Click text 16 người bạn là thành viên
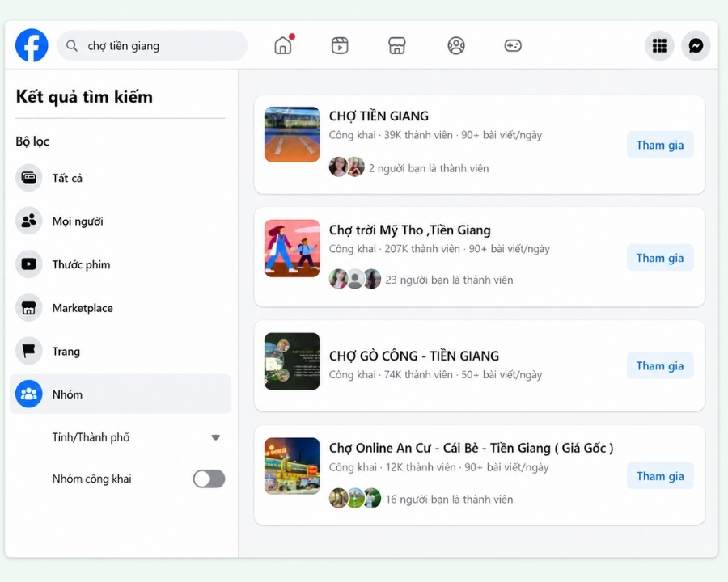Image resolution: width=728 pixels, height=582 pixels. (449, 500)
